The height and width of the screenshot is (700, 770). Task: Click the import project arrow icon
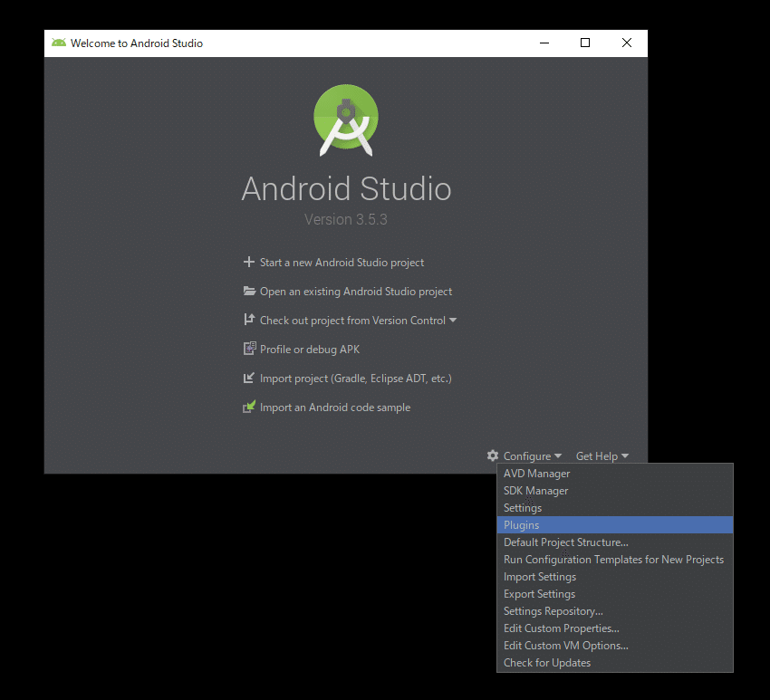(249, 378)
